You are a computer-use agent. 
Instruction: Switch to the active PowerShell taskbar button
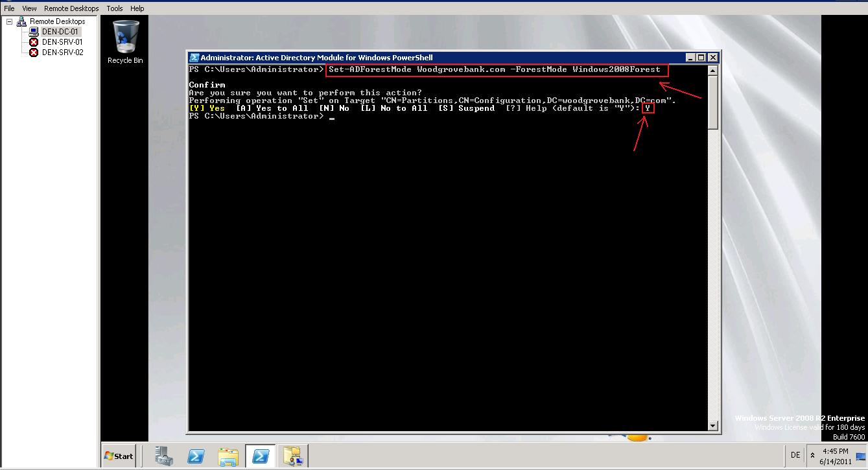tap(260, 456)
